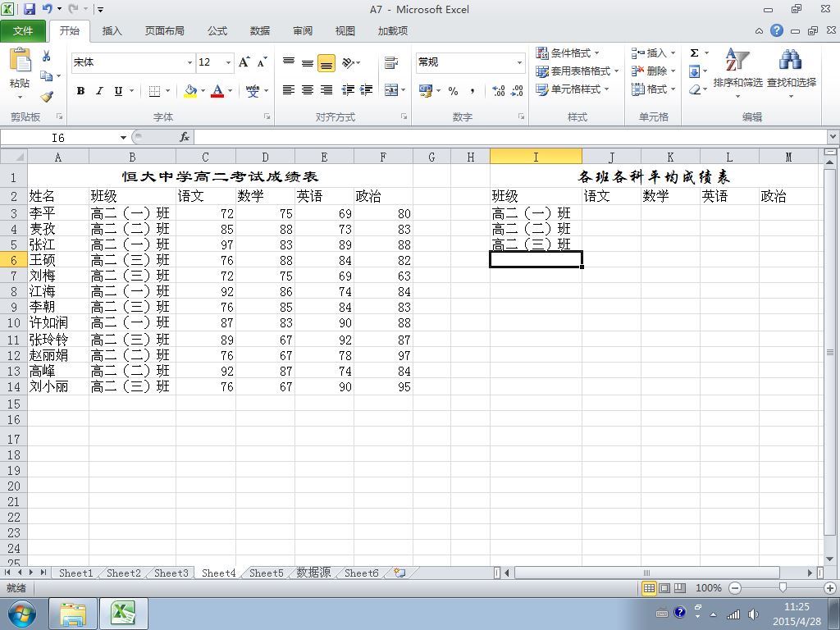Image resolution: width=840 pixels, height=630 pixels.
Task: Switch to the 审阅 ribbon tab
Action: pyautogui.click(x=303, y=31)
